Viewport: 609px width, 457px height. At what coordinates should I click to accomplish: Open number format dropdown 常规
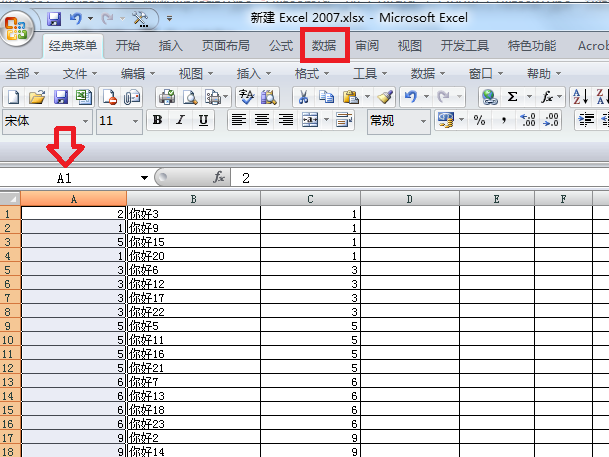pos(423,121)
